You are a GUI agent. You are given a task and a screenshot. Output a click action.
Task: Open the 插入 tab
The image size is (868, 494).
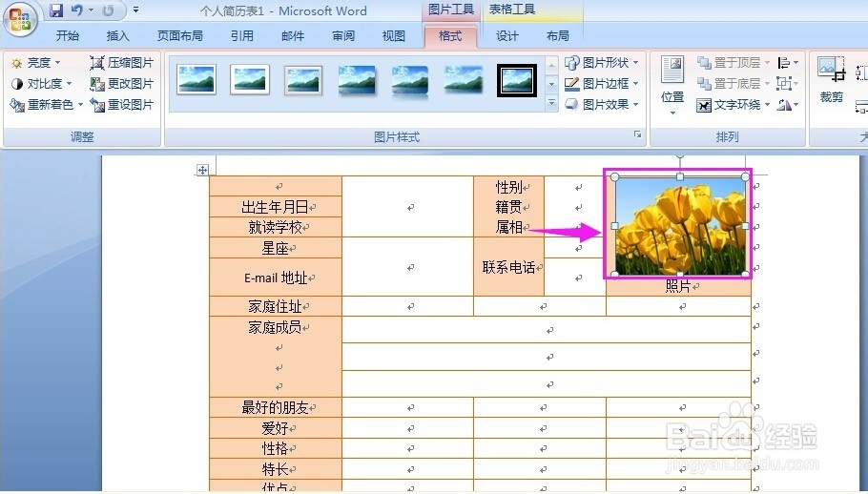pos(118,36)
